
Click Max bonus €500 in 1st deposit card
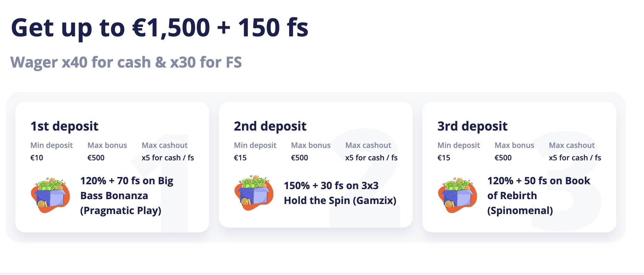coord(96,158)
